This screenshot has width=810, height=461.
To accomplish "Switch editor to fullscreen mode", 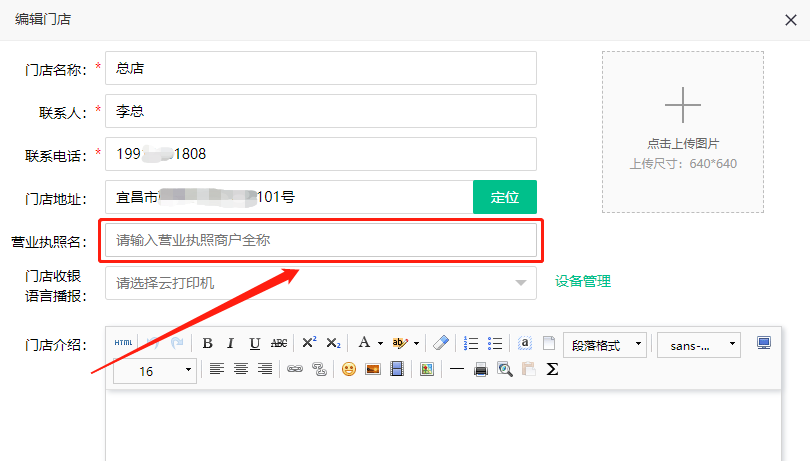I will [764, 343].
